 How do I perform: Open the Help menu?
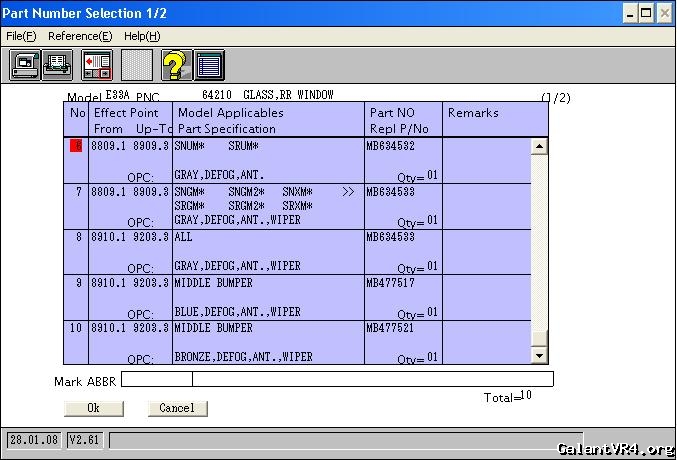click(x=142, y=36)
